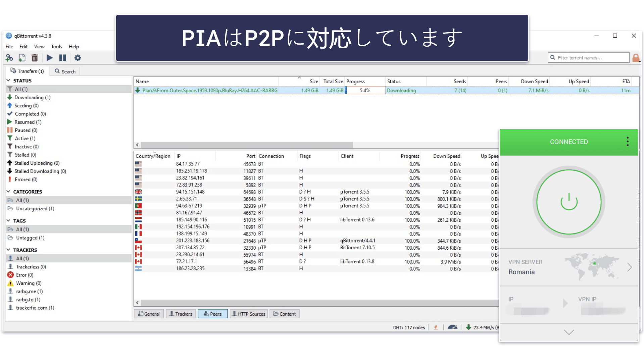Image resolution: width=644 pixels, height=362 pixels.
Task: Filter by Inactive (0) status
Action: pyautogui.click(x=27, y=147)
